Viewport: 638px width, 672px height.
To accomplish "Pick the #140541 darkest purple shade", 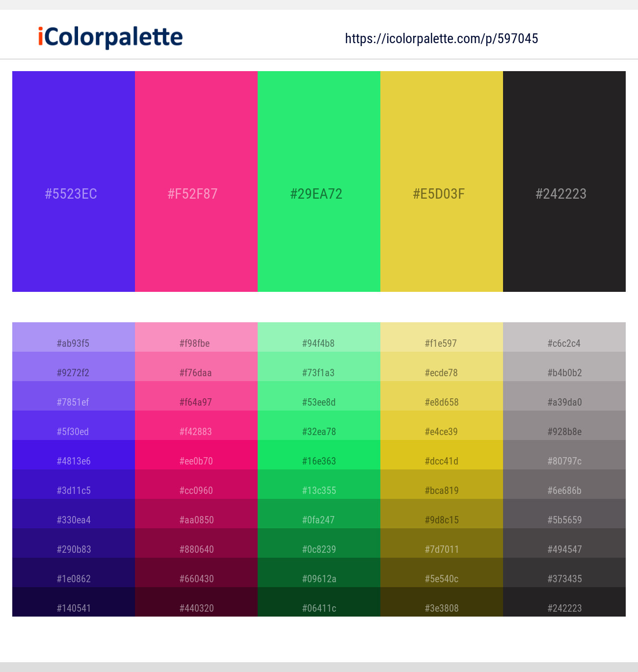I will [74, 602].
